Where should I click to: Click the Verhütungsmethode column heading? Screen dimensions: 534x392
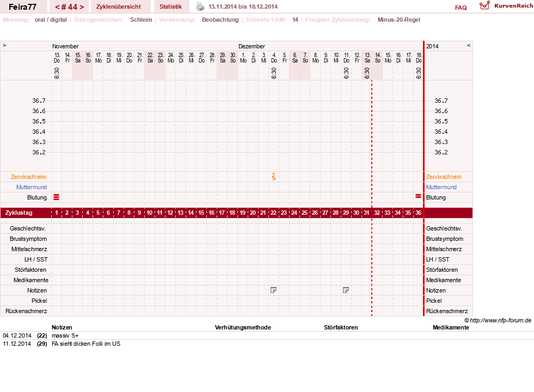(x=243, y=327)
